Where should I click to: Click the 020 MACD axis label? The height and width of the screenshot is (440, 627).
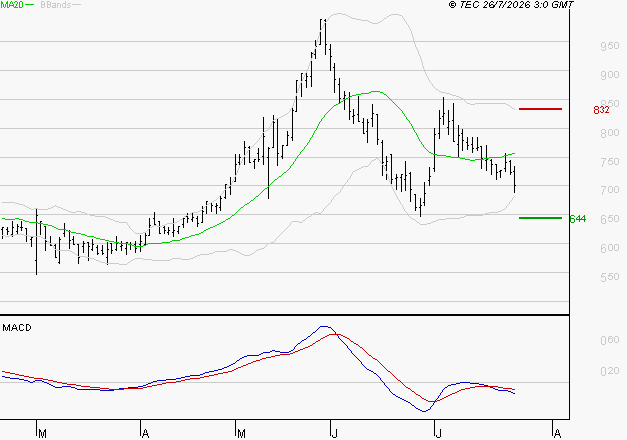point(610,371)
